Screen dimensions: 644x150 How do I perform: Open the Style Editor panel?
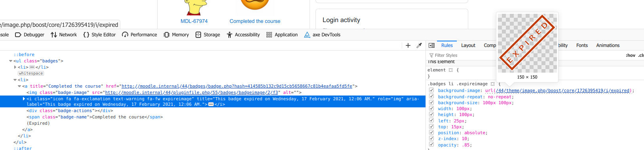coord(99,35)
